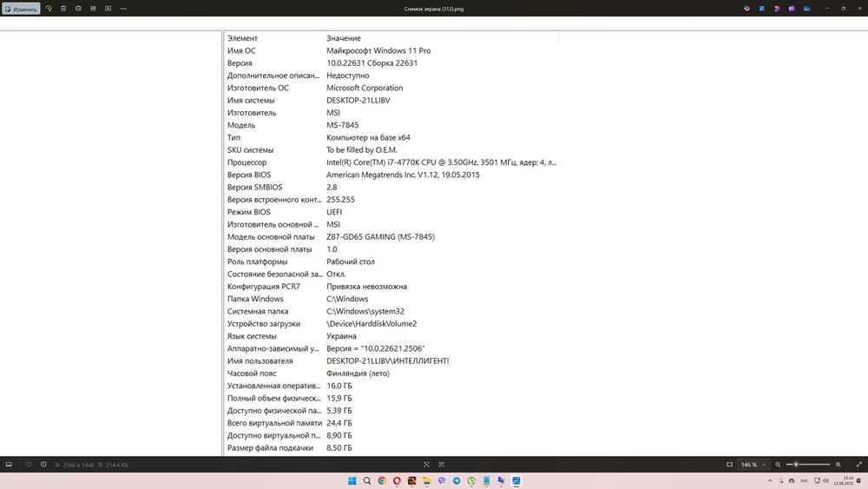868x489 pixels.
Task: Click the American Megatrends Inc. BIOS value
Action: pyautogui.click(x=403, y=175)
